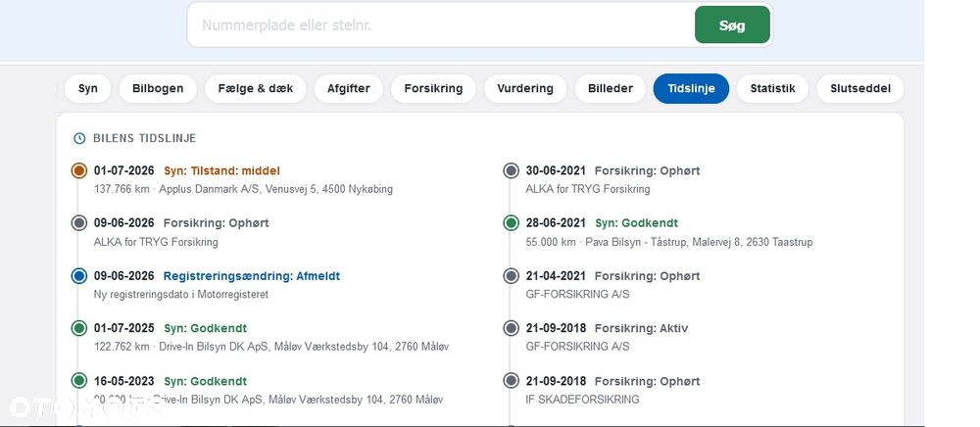Go to the Forsikring tab
The height and width of the screenshot is (427, 980).
tap(433, 89)
